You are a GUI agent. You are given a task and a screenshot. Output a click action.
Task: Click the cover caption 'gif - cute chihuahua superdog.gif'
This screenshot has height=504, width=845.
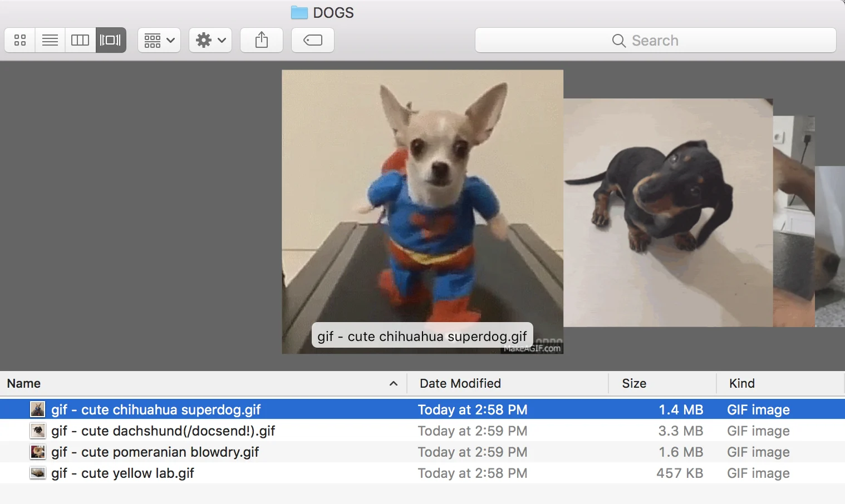422,336
